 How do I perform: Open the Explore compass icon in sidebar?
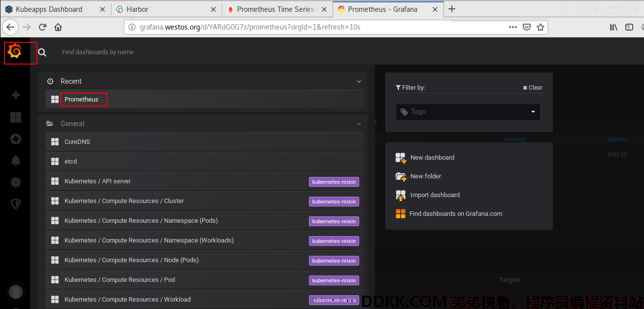16,139
